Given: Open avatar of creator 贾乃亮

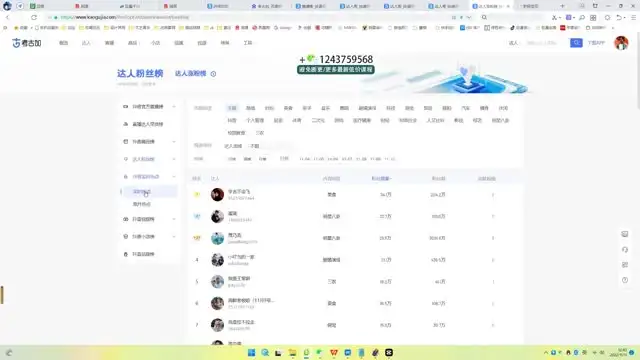Looking at the screenshot, I should [x=217, y=238].
